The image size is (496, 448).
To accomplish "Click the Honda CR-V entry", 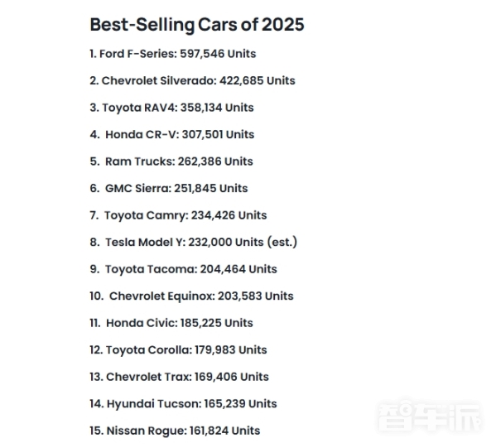I will coord(171,134).
